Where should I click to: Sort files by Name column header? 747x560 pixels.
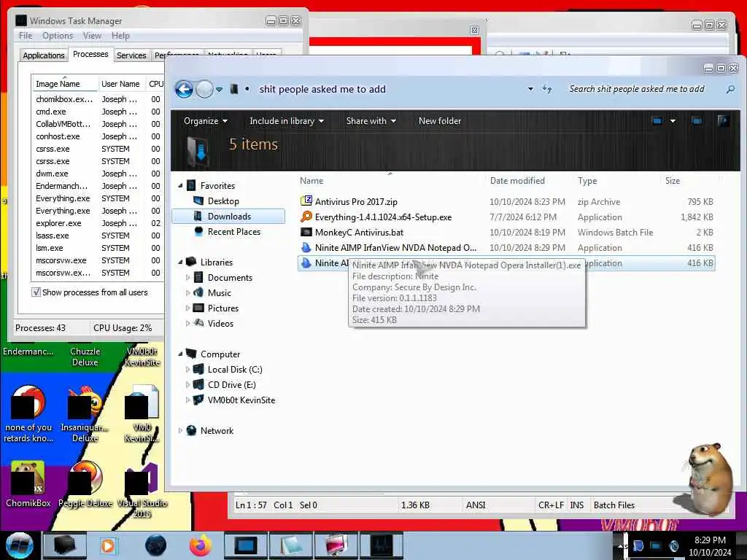click(x=311, y=181)
